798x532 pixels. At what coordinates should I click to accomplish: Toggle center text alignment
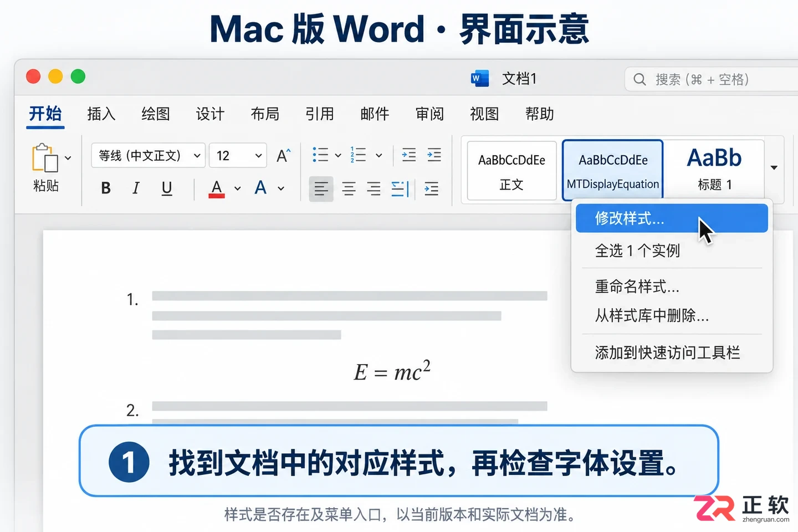pos(349,189)
